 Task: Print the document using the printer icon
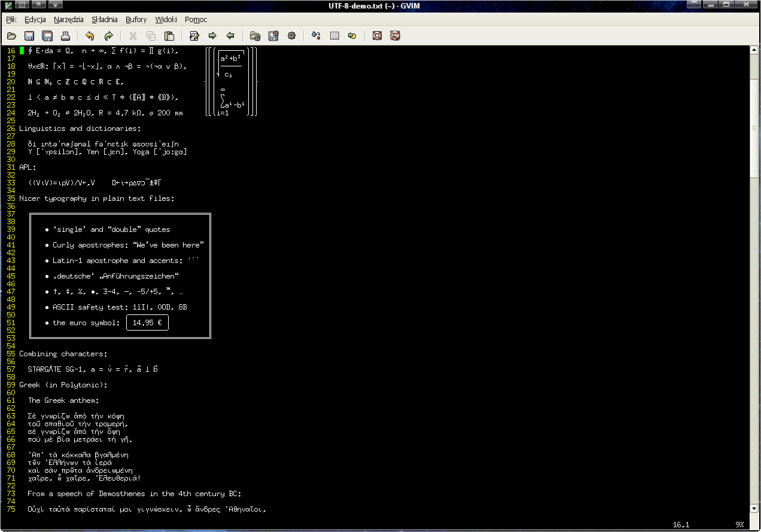[x=65, y=35]
